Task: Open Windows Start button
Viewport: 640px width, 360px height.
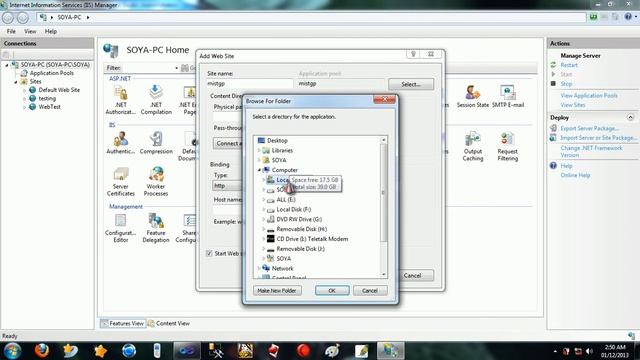Action: point(12,351)
